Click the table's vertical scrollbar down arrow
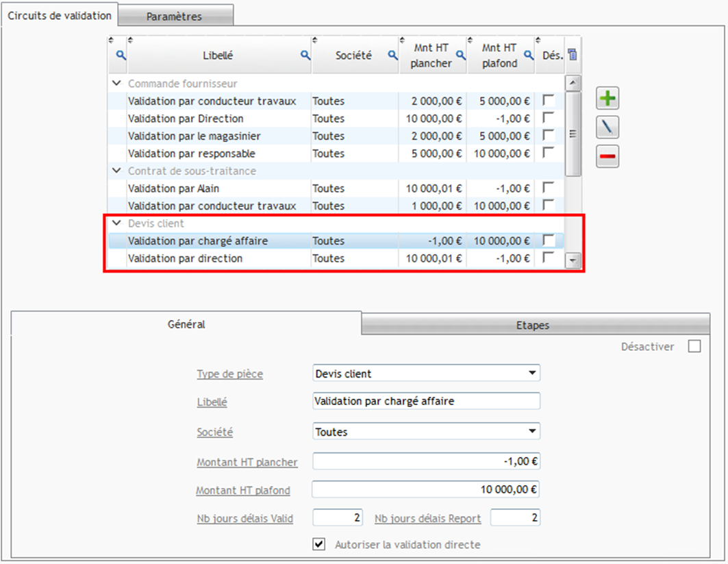The image size is (728, 564). [x=573, y=260]
